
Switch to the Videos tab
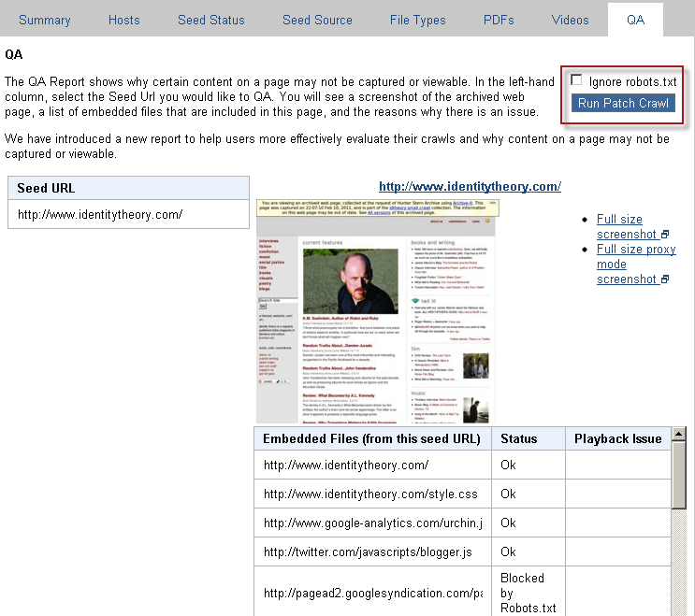click(x=571, y=20)
